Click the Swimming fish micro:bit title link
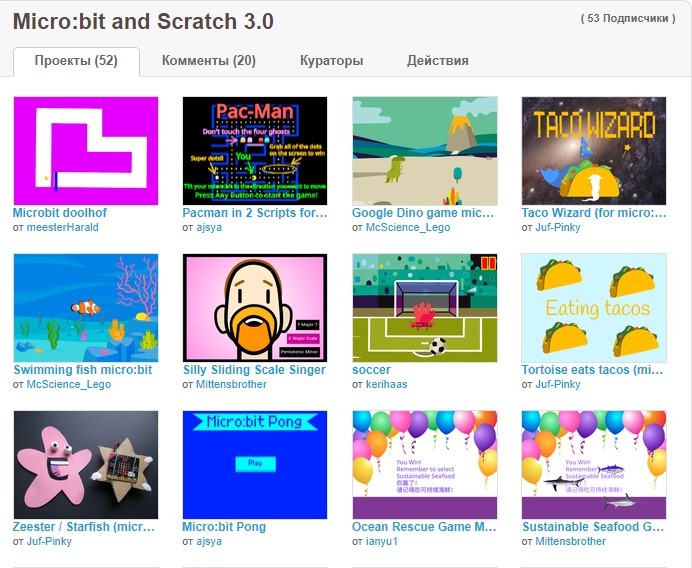This screenshot has height=568, width=692. [83, 370]
